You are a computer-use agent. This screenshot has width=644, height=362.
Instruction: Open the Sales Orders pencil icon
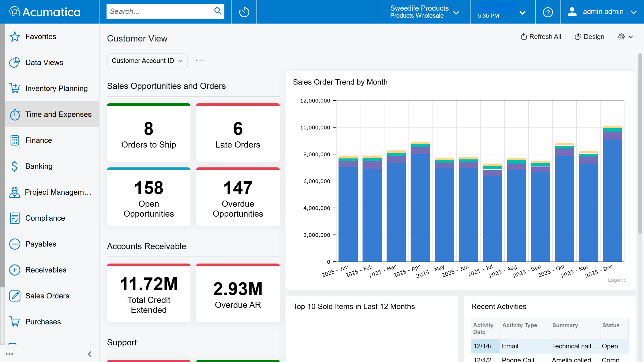(15, 296)
